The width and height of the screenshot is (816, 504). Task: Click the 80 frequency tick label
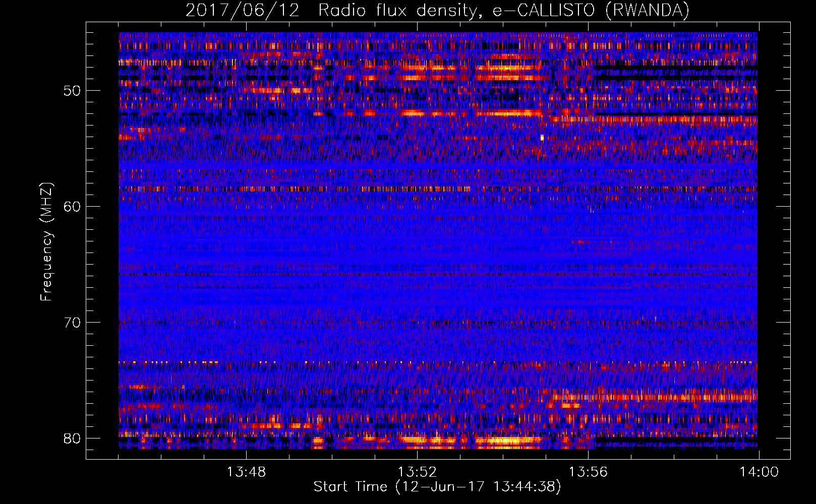click(x=72, y=438)
